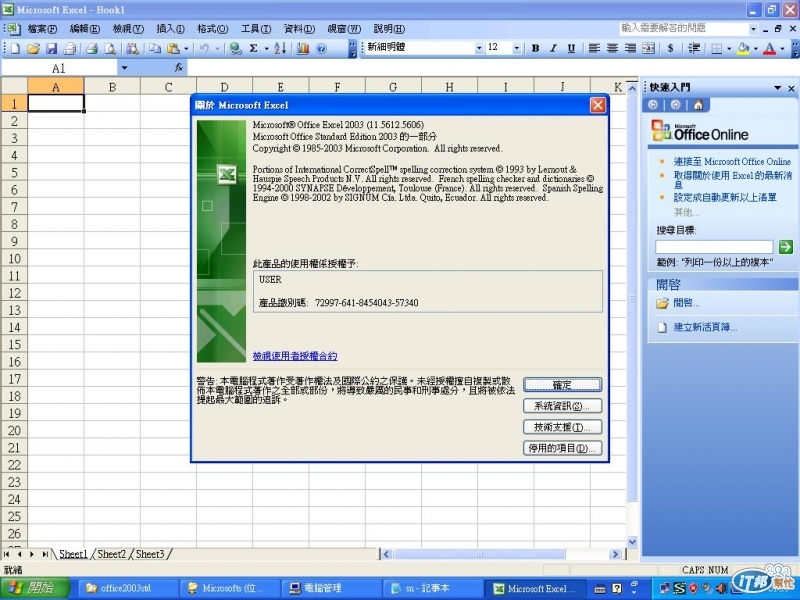Open the Borders style dropdown arrow
This screenshot has height=600, width=800.
(729, 48)
